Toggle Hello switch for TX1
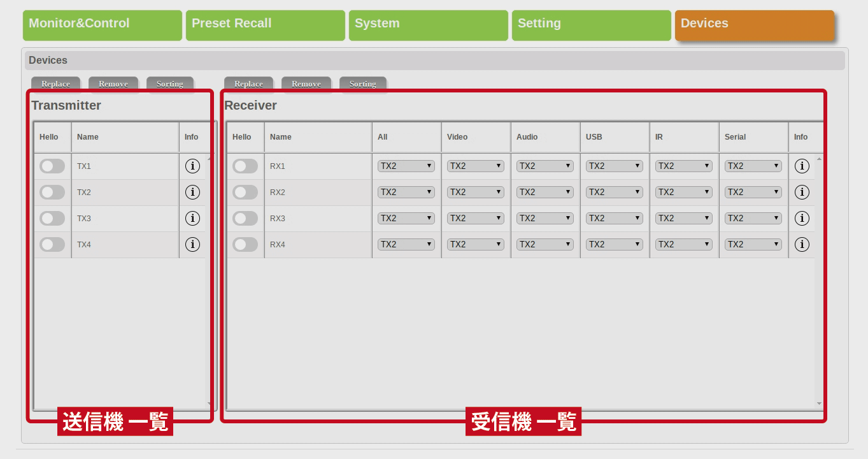The height and width of the screenshot is (459, 868). point(52,166)
